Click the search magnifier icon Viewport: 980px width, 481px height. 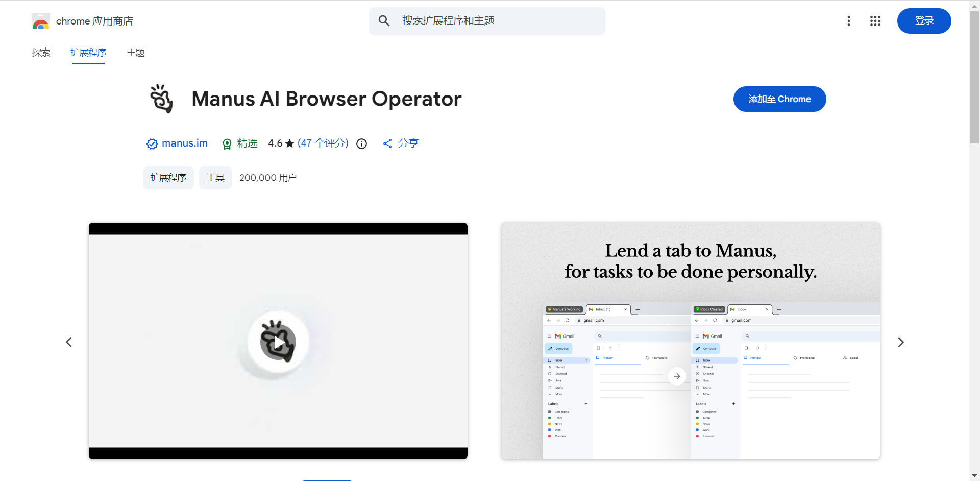tap(384, 21)
